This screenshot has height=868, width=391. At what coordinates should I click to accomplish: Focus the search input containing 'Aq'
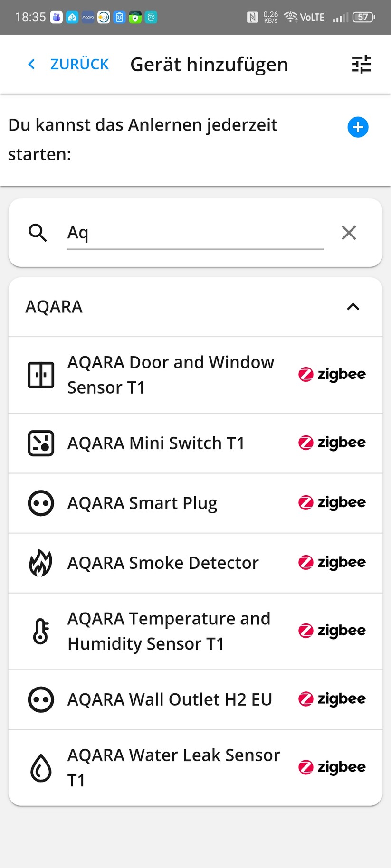(x=195, y=233)
